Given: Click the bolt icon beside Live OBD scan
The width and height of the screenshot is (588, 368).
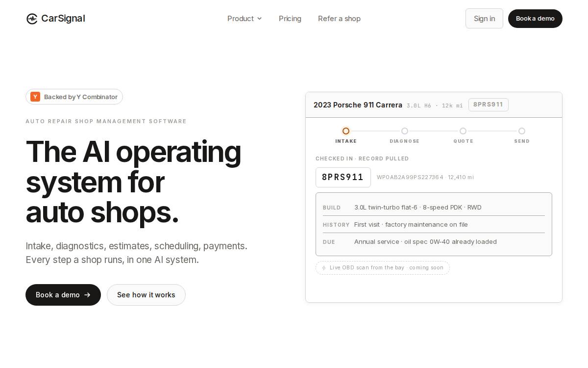Looking at the screenshot, I should tap(323, 268).
